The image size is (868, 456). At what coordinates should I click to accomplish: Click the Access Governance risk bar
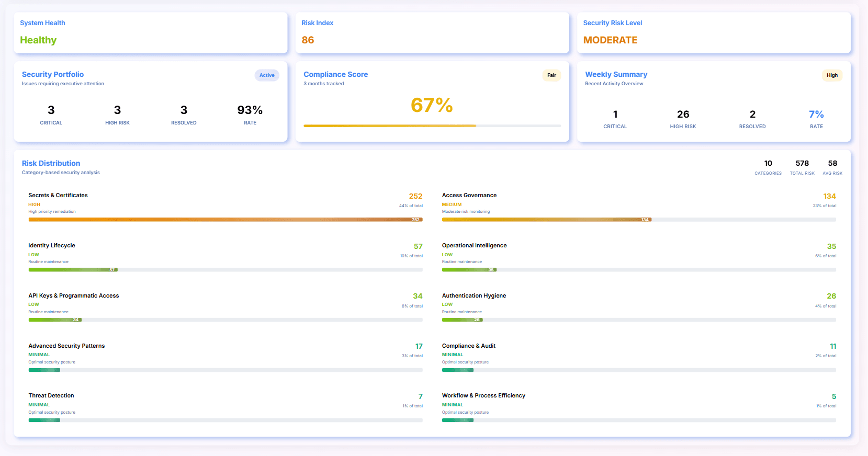click(x=639, y=220)
